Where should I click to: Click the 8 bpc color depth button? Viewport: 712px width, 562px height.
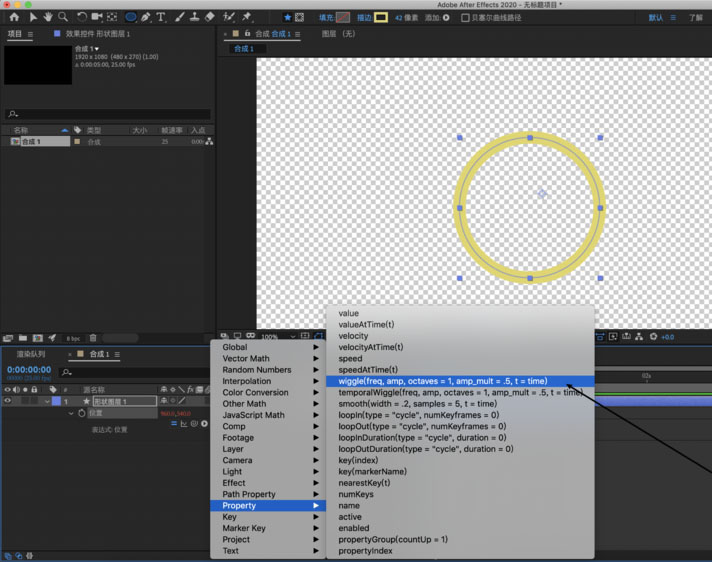pyautogui.click(x=73, y=338)
